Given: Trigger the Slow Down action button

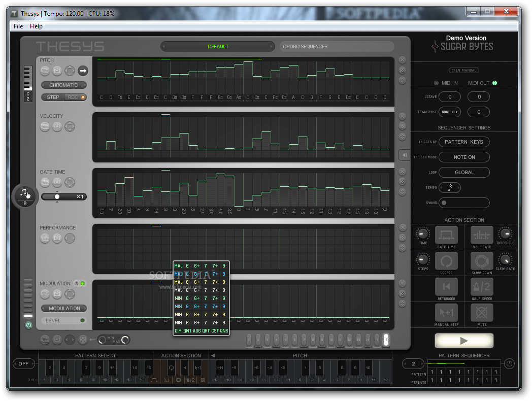Looking at the screenshot, I should pos(482,261).
